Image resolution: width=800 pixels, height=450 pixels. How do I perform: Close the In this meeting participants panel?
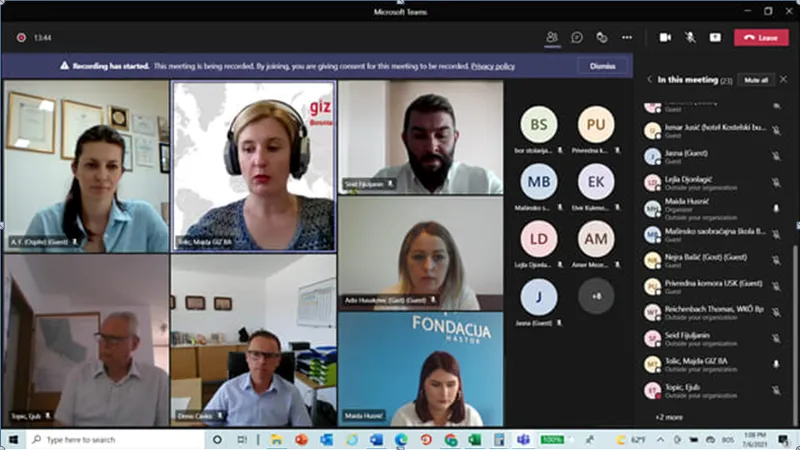pos(784,79)
